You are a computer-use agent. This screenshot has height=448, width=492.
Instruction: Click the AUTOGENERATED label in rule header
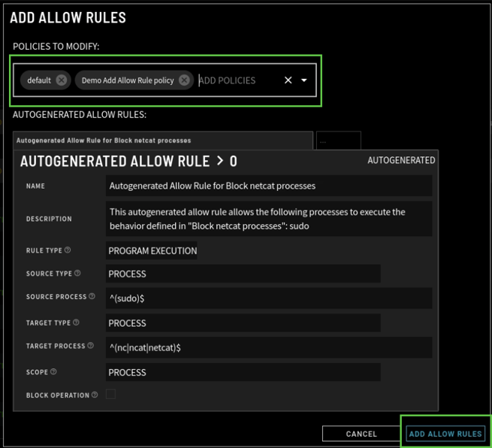(x=401, y=160)
